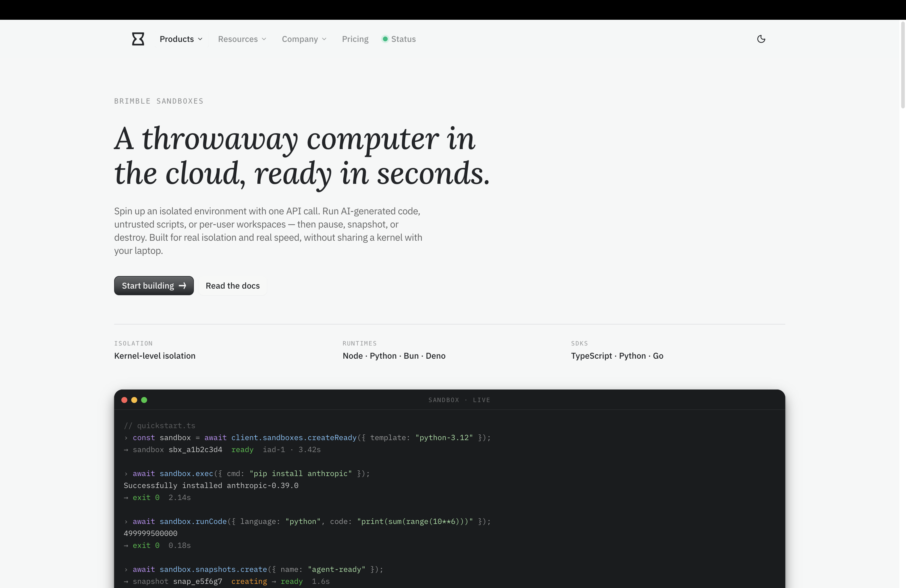Click the '499999500000' output value
This screenshot has width=906, height=588.
[x=150, y=534]
